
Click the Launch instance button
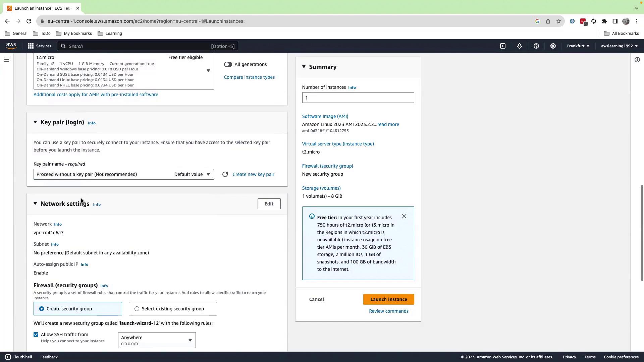[x=388, y=299]
